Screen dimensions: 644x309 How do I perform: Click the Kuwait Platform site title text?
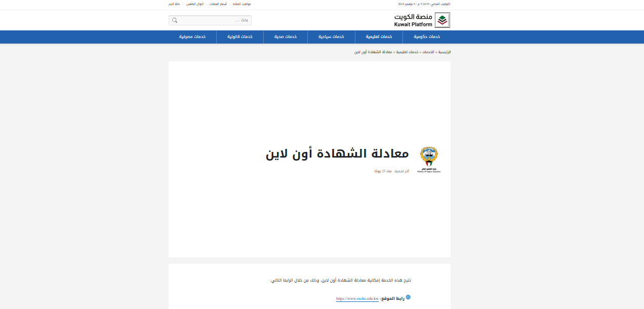(x=413, y=20)
